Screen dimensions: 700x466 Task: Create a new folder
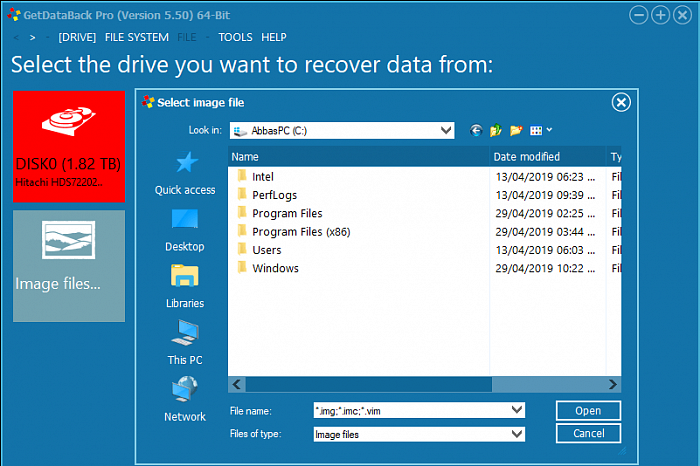pyautogui.click(x=516, y=130)
